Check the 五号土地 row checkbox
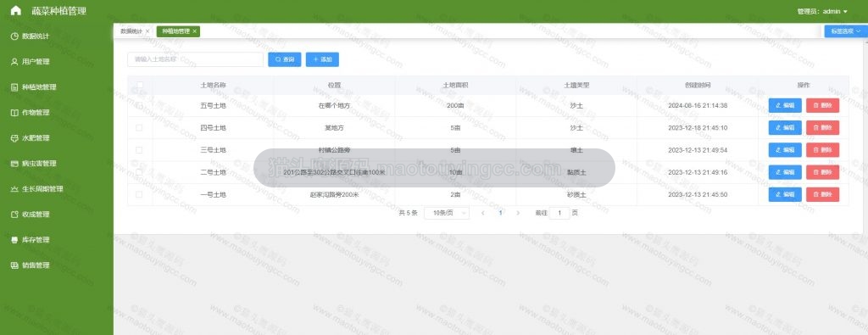The width and height of the screenshot is (868, 335). tap(140, 105)
